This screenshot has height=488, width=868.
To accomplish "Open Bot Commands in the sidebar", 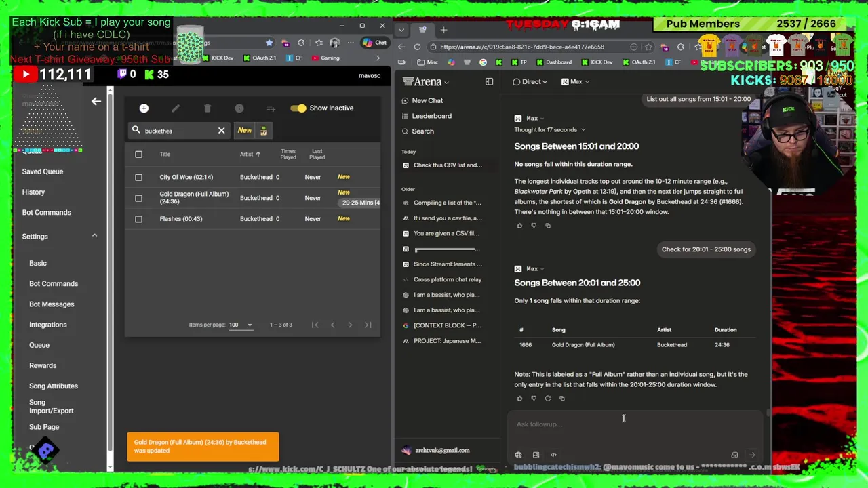I will point(46,212).
